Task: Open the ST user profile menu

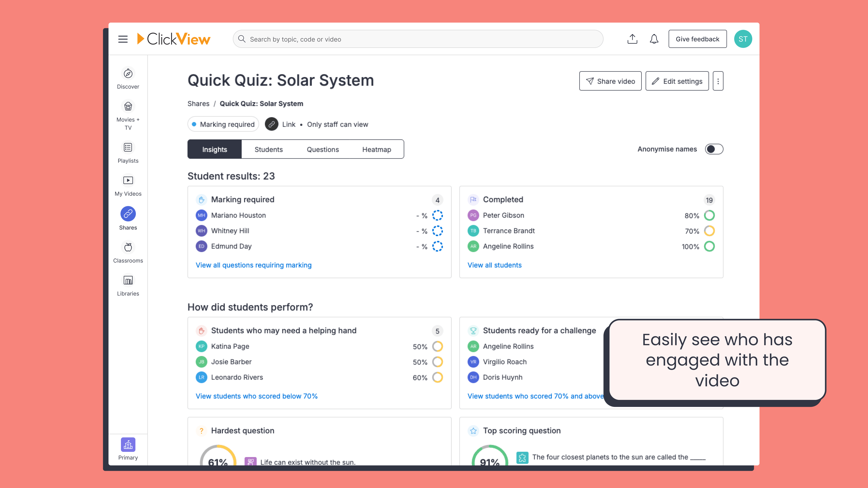Action: [743, 39]
